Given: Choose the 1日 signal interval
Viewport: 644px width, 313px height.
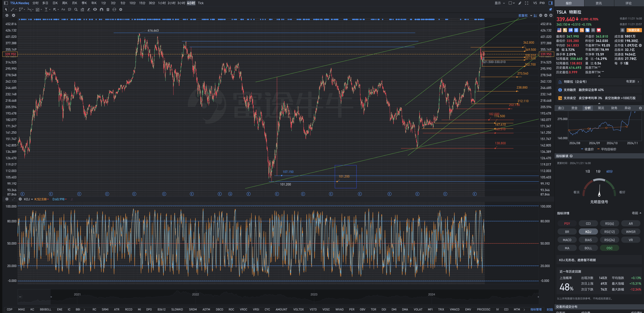Looking at the screenshot, I should pos(588,171).
